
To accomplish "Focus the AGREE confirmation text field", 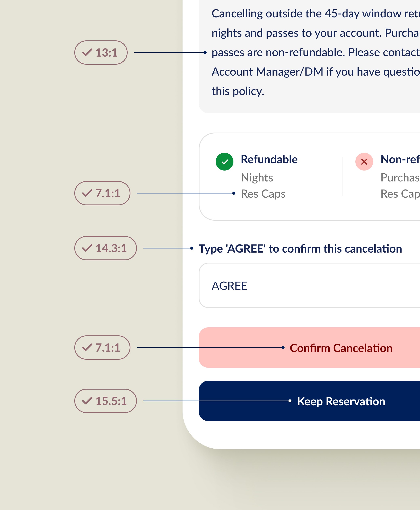I will (x=309, y=285).
